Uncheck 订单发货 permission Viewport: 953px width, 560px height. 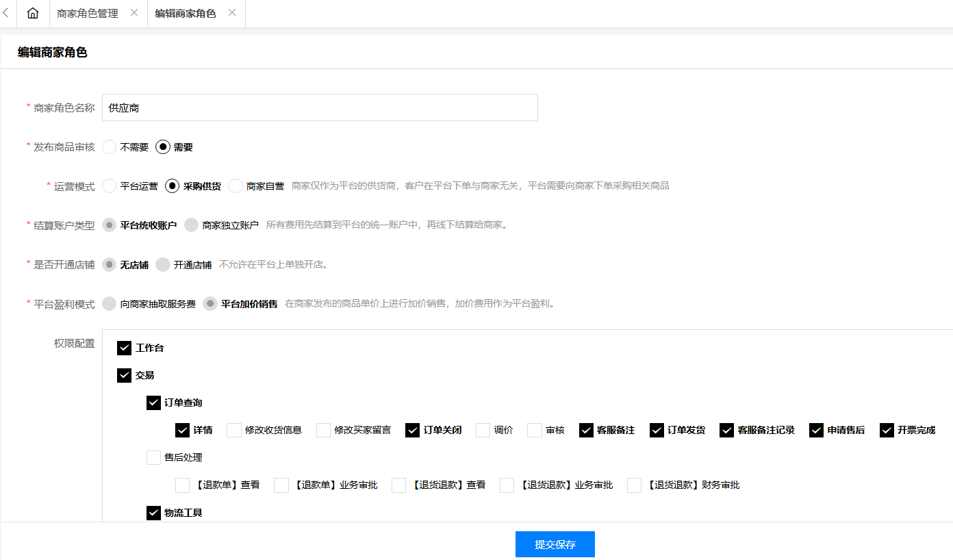(x=657, y=431)
